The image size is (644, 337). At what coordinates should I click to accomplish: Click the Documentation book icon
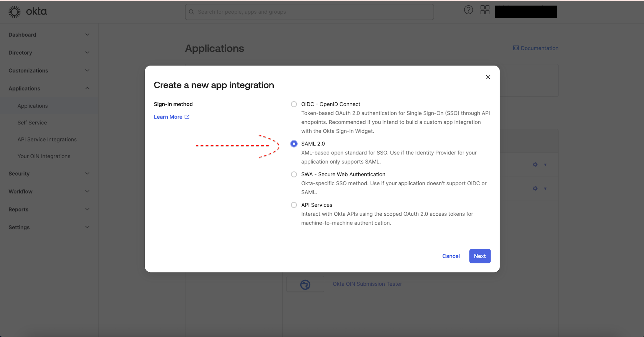pyautogui.click(x=516, y=48)
